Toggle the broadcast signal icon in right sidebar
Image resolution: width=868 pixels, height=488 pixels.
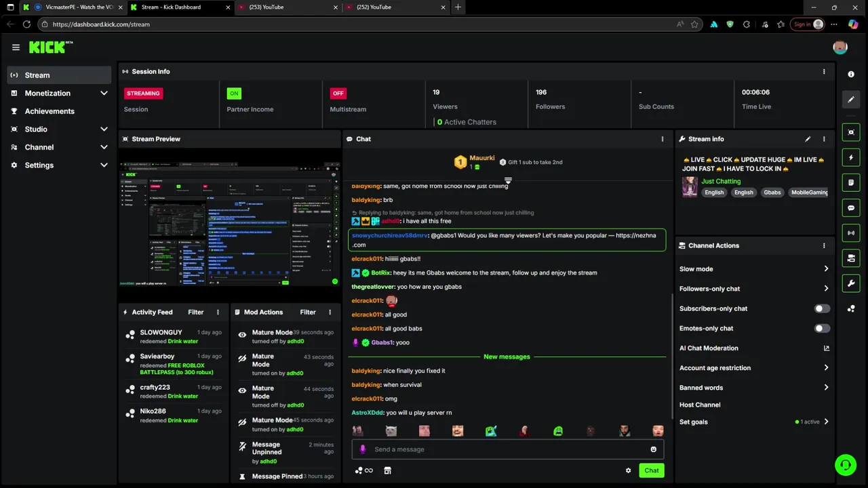point(851,232)
